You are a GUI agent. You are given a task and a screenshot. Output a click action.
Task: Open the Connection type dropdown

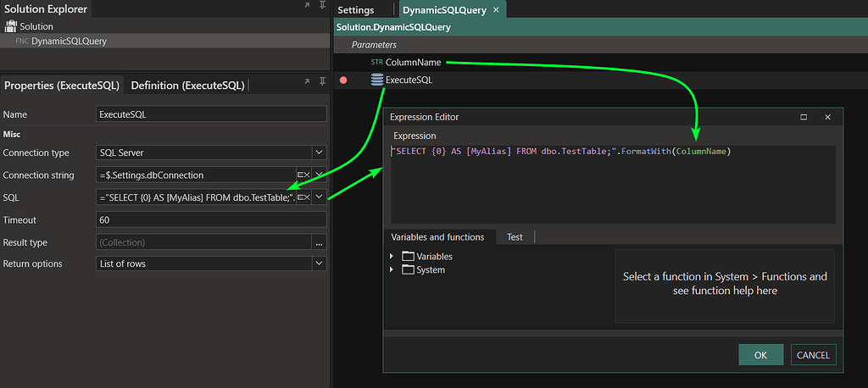[319, 153]
